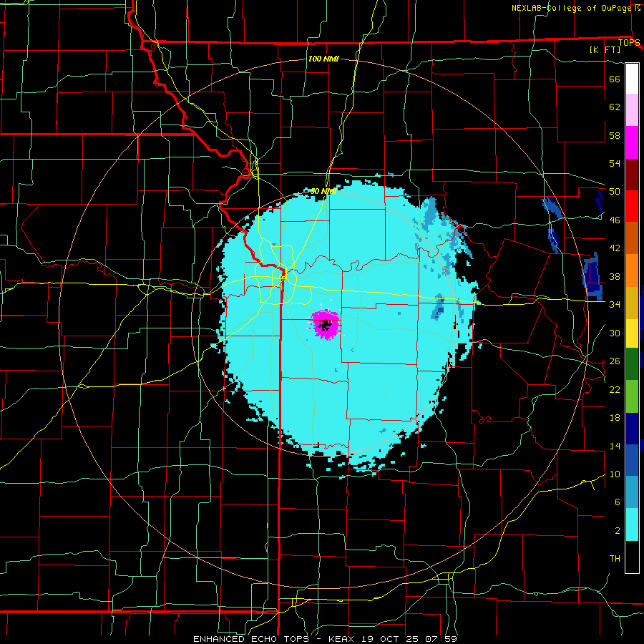The height and width of the screenshot is (644, 644).
Task: Select the 50 scale label
Action: [615, 191]
